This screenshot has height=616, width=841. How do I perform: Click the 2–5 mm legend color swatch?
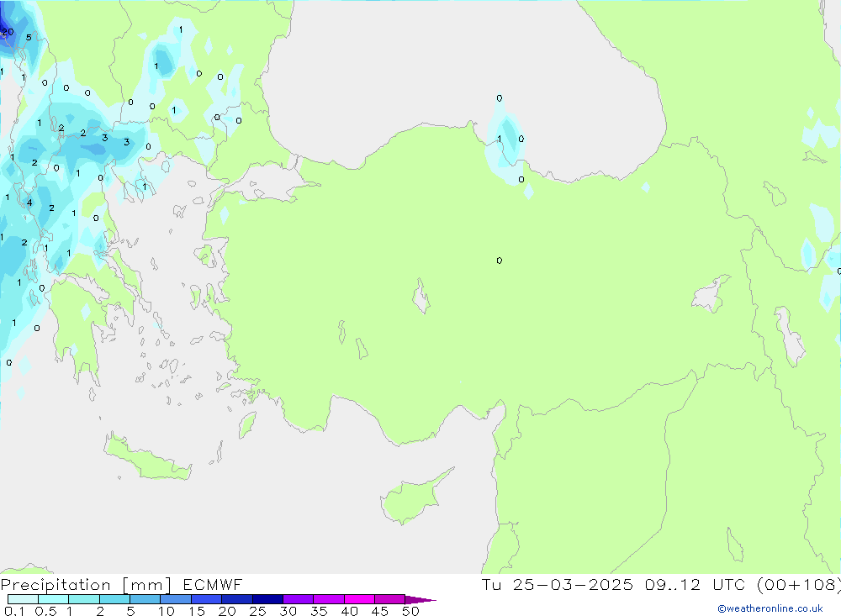114,599
